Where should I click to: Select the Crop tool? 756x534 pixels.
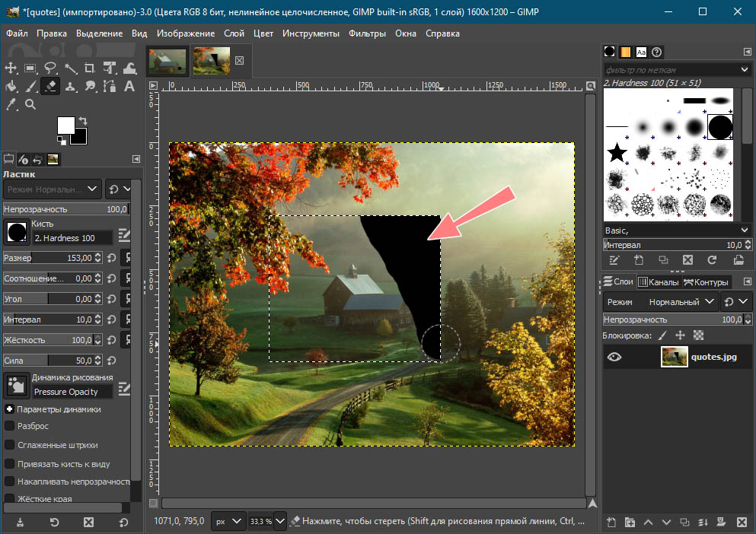pyautogui.click(x=90, y=68)
